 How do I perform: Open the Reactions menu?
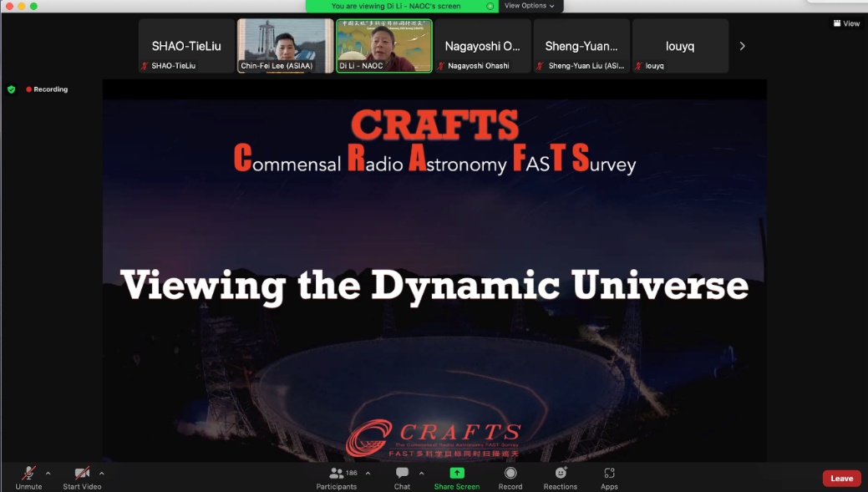pos(561,477)
